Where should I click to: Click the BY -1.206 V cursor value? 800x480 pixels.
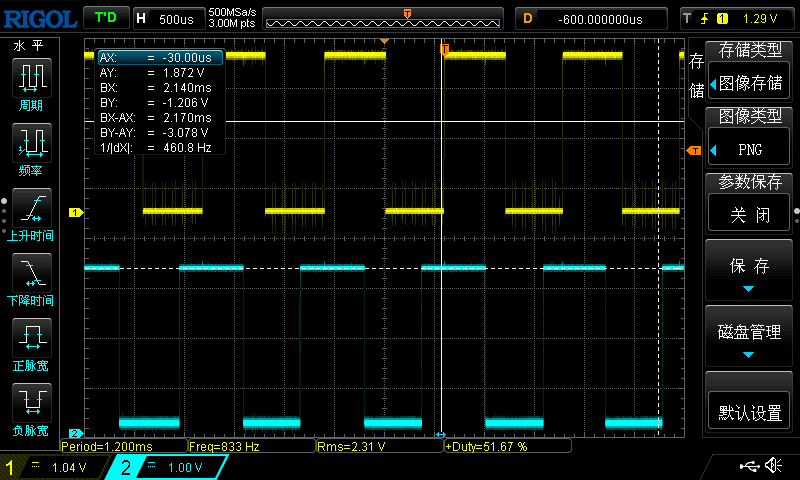(x=185, y=103)
